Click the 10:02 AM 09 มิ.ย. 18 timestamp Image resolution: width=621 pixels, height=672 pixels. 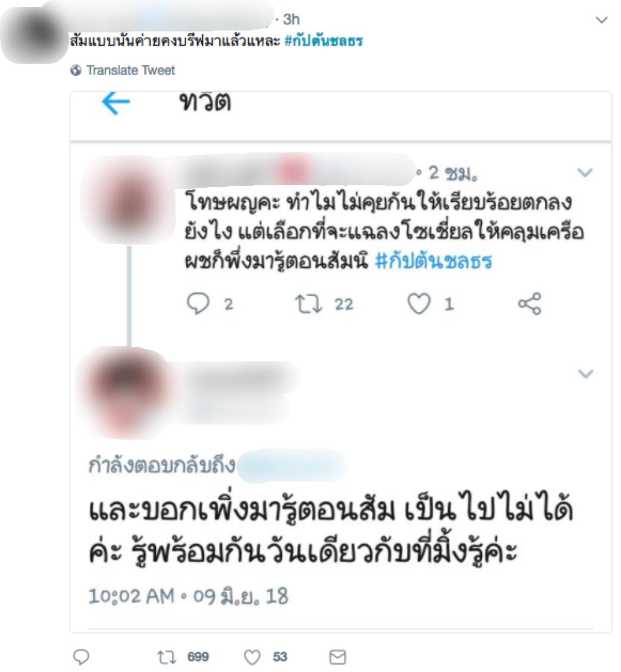coord(188,596)
